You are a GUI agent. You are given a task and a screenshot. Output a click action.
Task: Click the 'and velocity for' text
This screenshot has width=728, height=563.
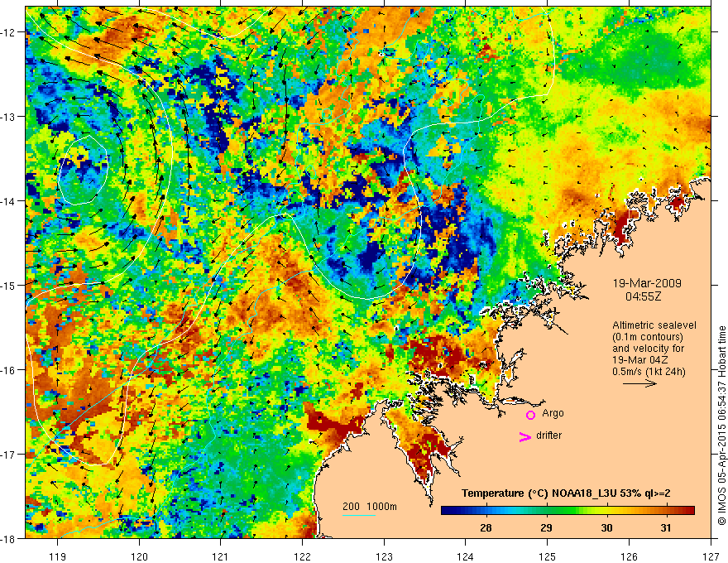tap(648, 349)
